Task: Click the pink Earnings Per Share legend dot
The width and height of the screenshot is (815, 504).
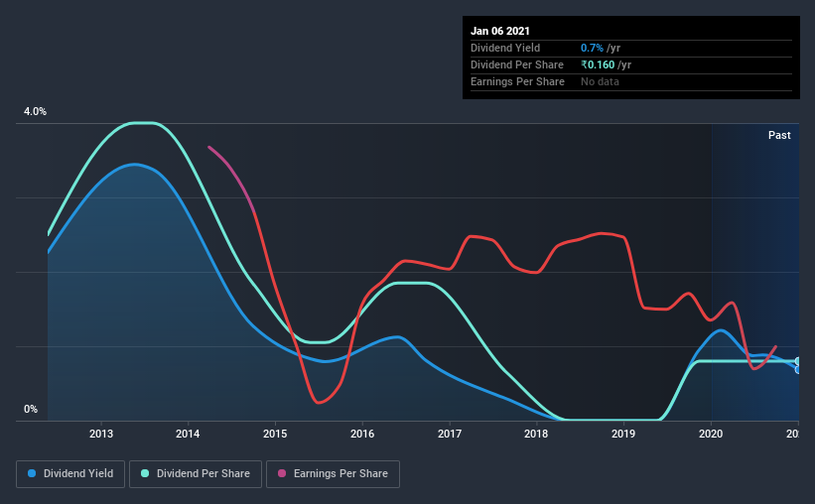Action: (282, 473)
